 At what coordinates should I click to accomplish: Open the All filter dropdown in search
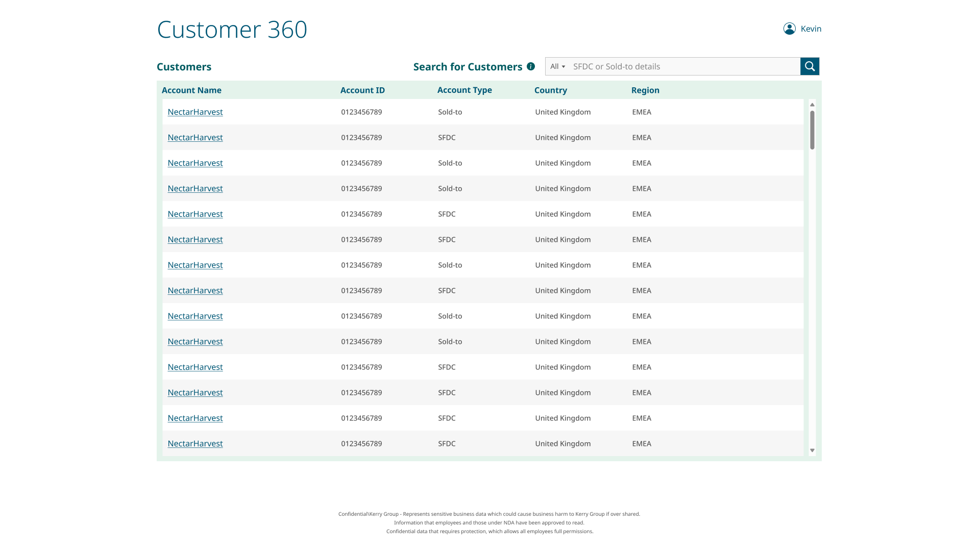point(557,66)
